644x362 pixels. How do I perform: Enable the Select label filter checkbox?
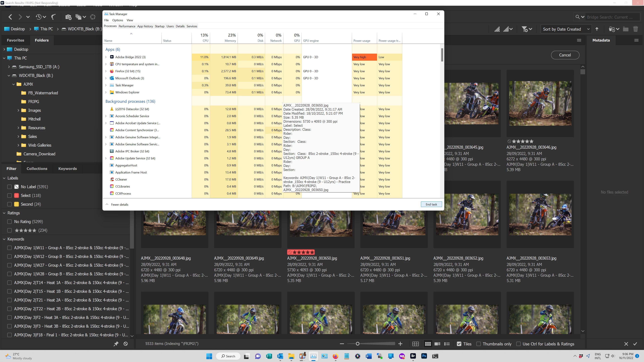click(10, 195)
